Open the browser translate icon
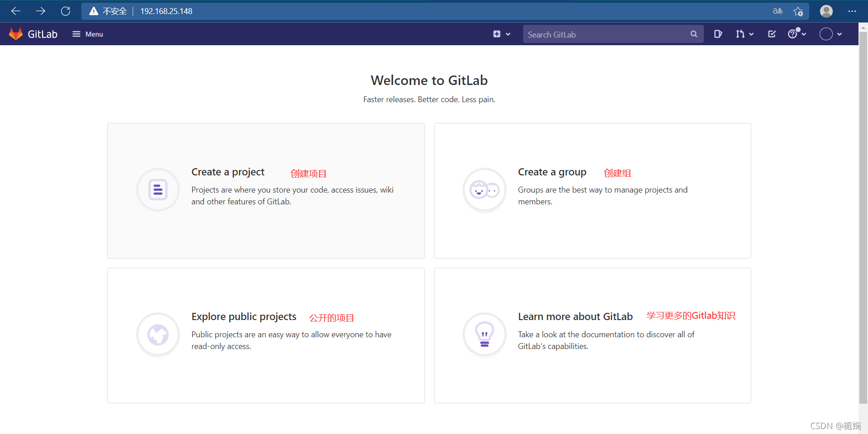868x434 pixels. click(x=778, y=11)
